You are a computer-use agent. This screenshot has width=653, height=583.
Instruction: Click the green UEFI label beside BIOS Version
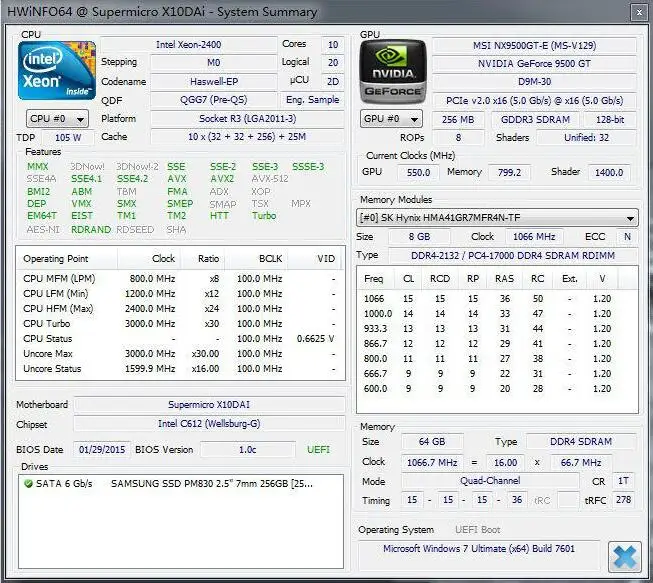pyautogui.click(x=318, y=450)
